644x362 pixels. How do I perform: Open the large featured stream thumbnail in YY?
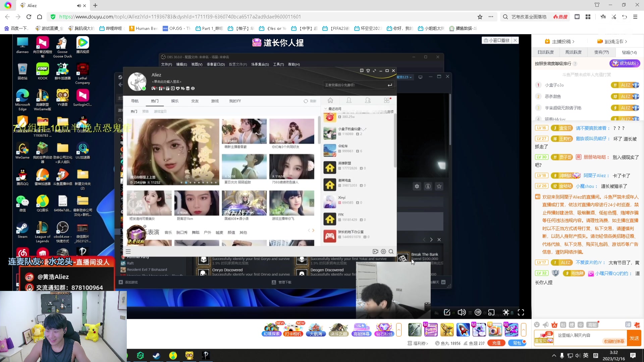173,152
